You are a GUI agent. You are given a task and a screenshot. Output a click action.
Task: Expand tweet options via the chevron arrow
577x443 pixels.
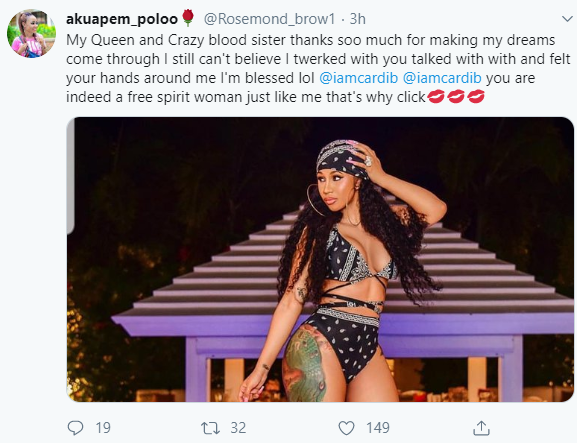coord(568,18)
